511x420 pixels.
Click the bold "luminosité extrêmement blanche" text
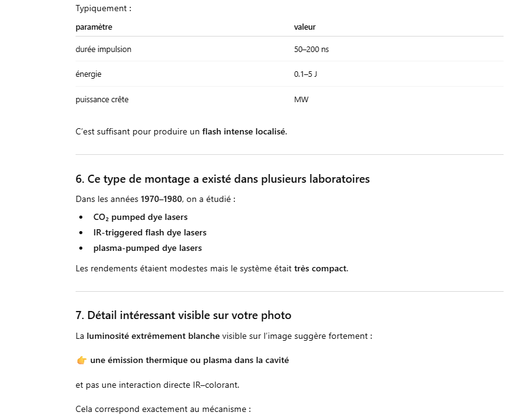click(x=153, y=336)
